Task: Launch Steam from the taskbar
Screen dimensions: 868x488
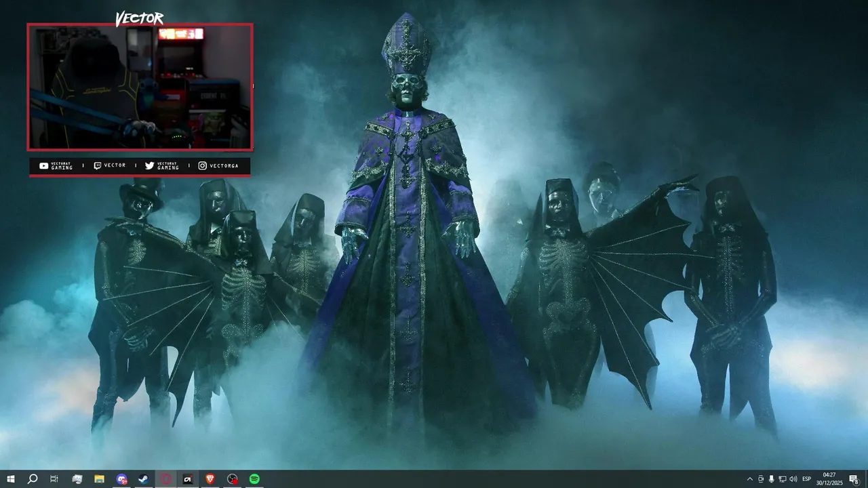Action: tap(144, 479)
